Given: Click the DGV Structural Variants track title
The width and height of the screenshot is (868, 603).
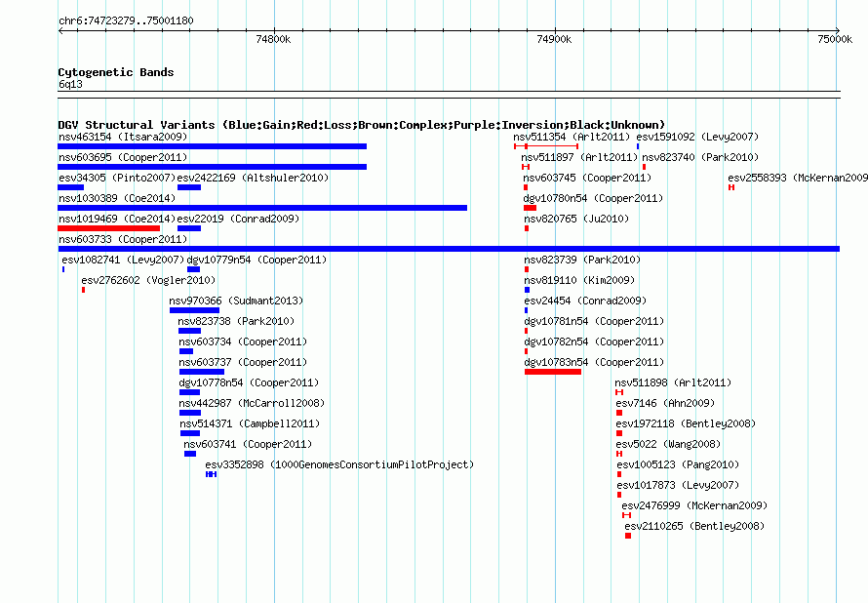Looking at the screenshot, I should 361,125.
